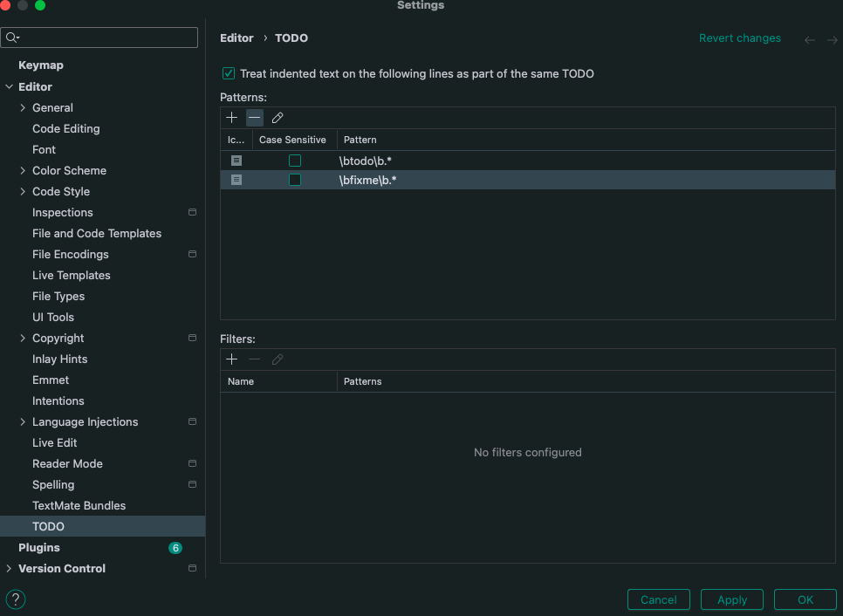Click Revert changes link

coord(740,38)
